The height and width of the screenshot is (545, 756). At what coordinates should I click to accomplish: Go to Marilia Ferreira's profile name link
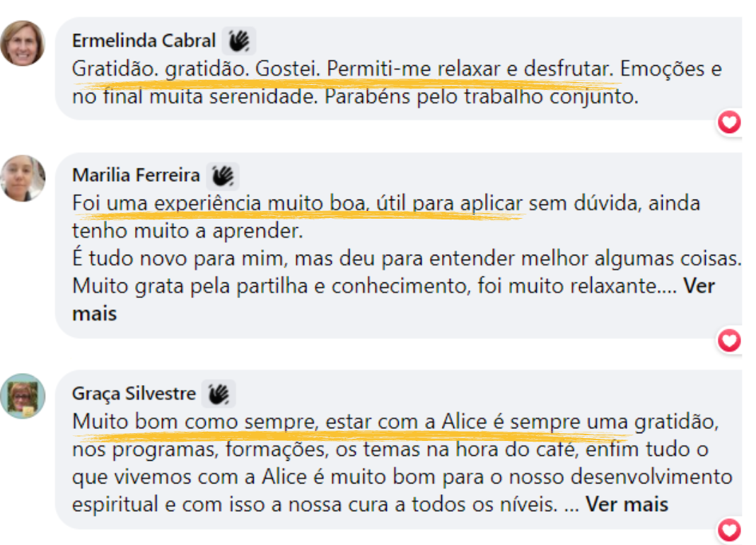tap(136, 176)
